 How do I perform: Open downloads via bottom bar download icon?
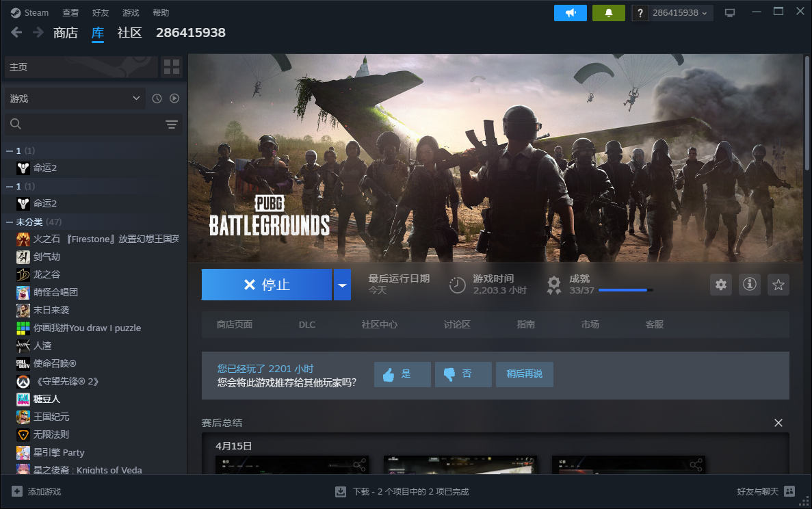[x=339, y=491]
